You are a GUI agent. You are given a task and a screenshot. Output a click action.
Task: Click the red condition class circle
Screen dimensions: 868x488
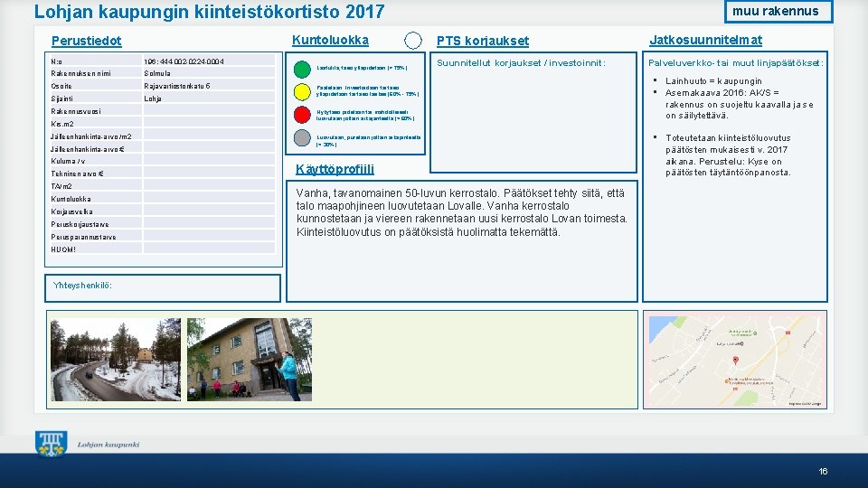302,115
